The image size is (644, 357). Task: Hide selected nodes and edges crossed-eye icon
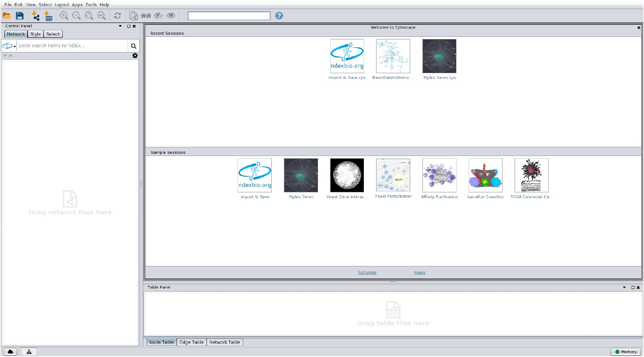158,16
